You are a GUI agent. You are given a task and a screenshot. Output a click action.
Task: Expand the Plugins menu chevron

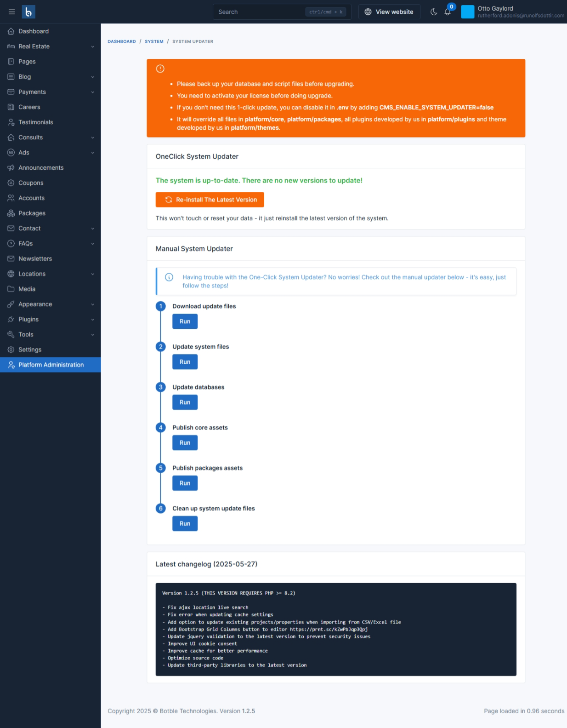click(x=93, y=320)
